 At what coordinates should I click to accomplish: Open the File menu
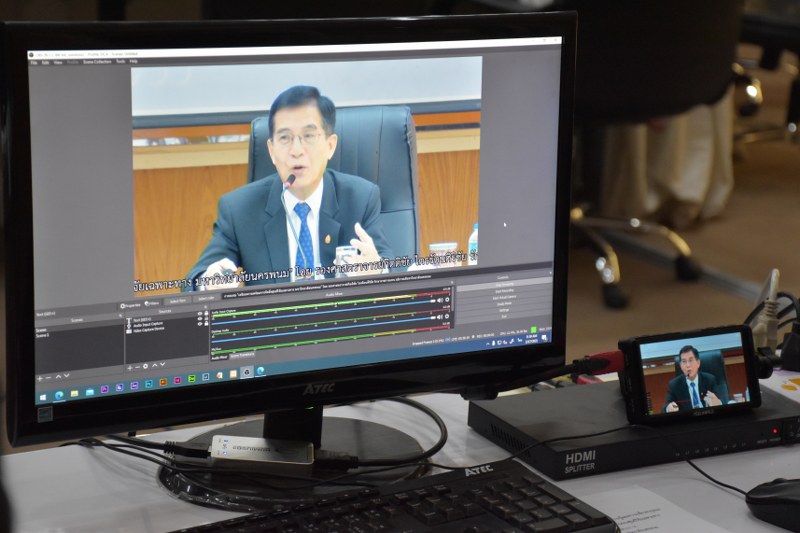[x=33, y=62]
